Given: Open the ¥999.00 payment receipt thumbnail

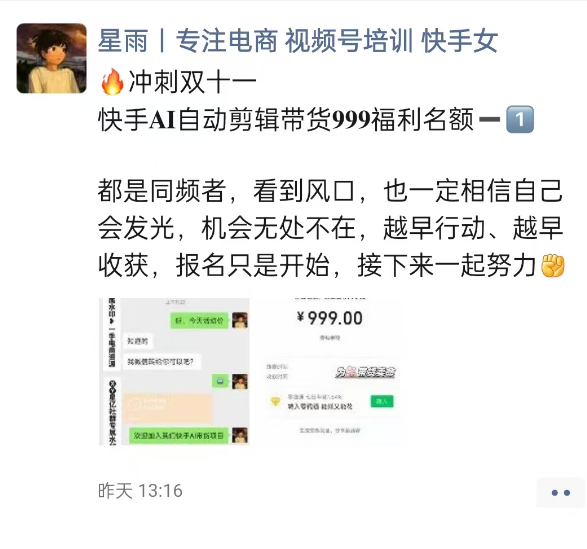Looking at the screenshot, I should [x=330, y=371].
